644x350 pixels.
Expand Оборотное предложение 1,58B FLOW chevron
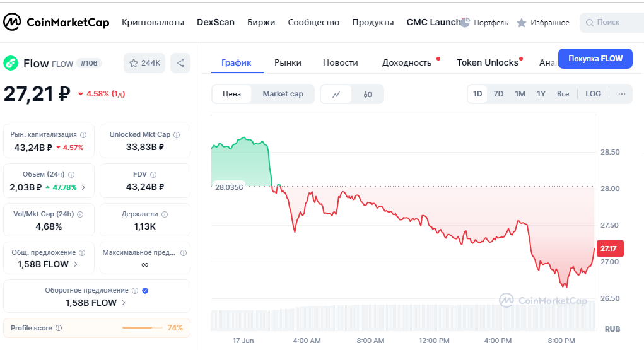(x=124, y=303)
